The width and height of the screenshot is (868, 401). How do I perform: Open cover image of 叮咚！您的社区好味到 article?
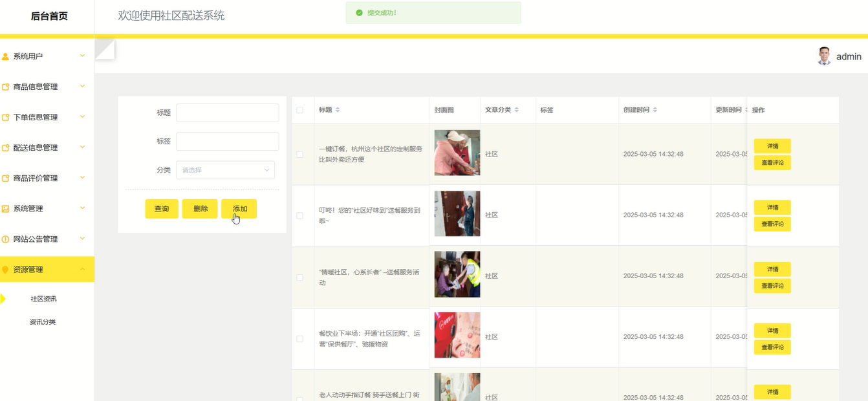click(457, 213)
